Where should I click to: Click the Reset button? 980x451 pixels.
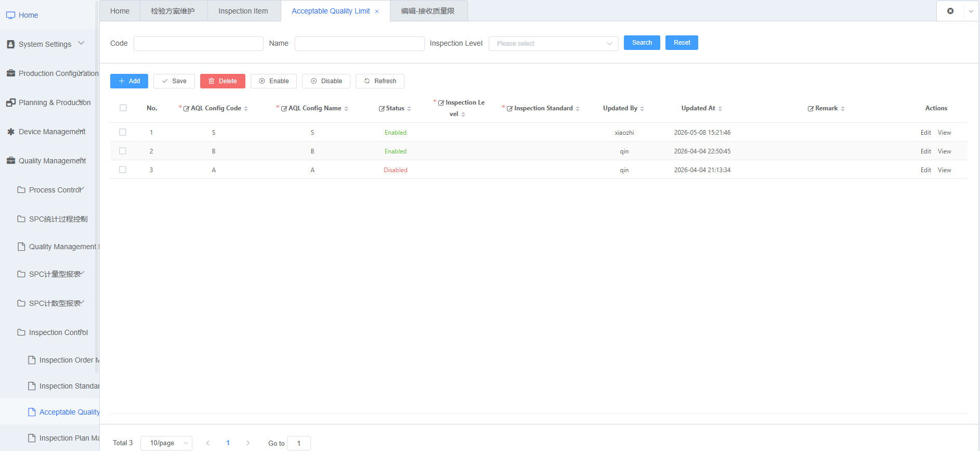[682, 43]
